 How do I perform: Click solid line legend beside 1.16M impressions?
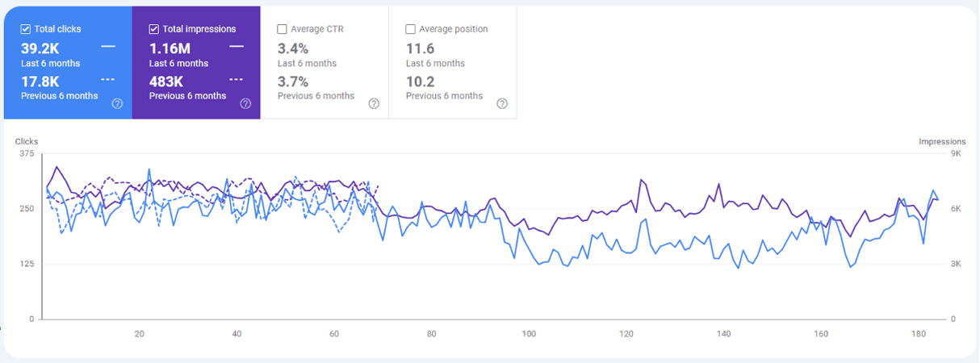pyautogui.click(x=237, y=47)
